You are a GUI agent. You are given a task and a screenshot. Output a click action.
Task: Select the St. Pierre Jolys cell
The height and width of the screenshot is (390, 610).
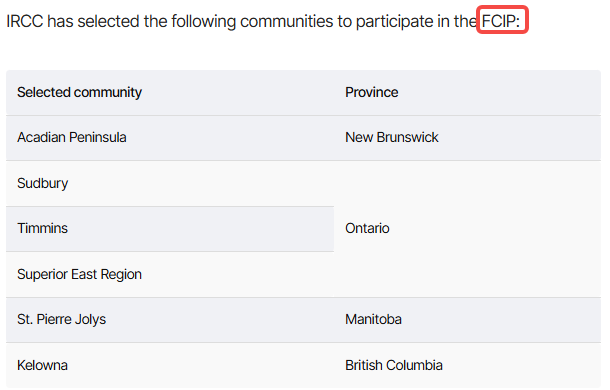[170, 320]
